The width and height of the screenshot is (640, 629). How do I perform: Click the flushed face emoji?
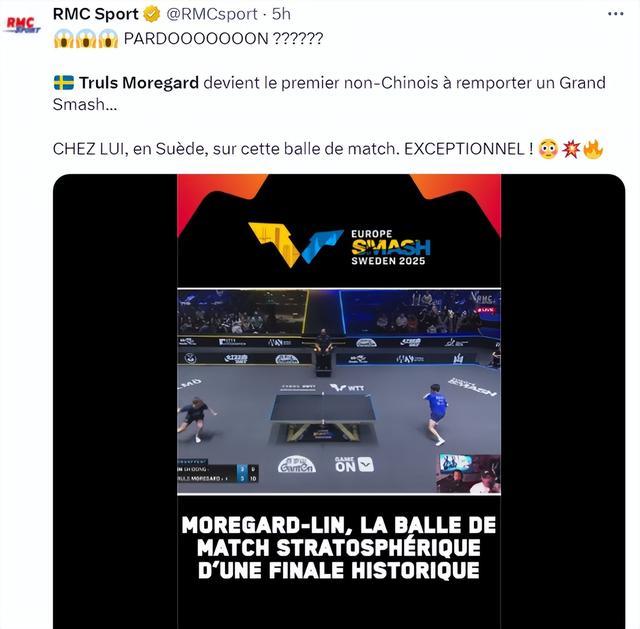548,149
